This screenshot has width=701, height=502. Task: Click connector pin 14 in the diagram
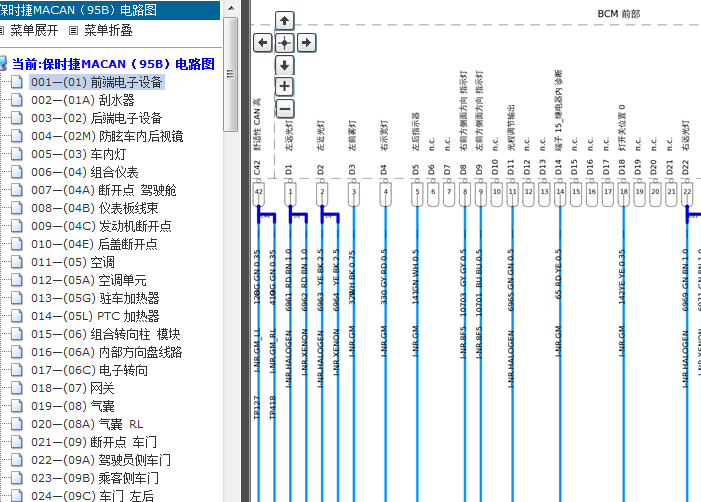point(560,193)
